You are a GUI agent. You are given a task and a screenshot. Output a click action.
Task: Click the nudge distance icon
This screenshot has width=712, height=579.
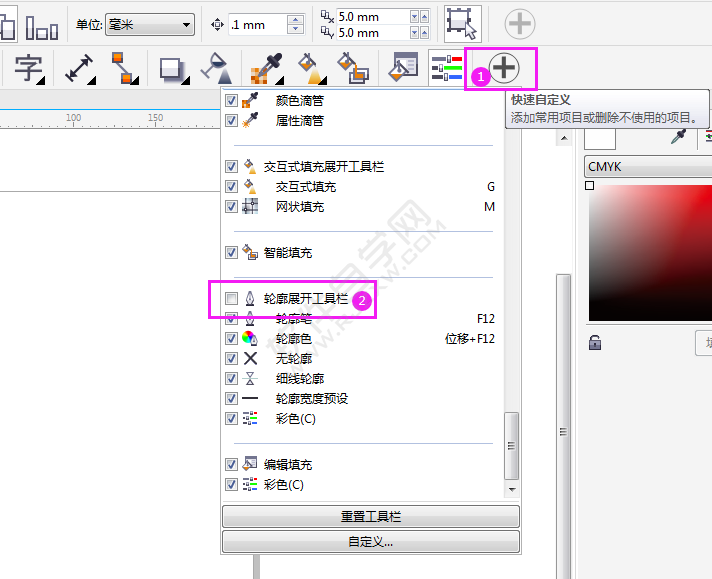pyautogui.click(x=218, y=25)
